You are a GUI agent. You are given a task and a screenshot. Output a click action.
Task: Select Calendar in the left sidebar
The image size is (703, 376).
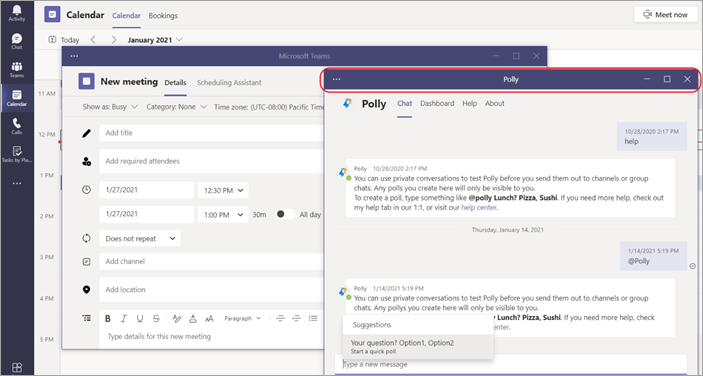[17, 98]
